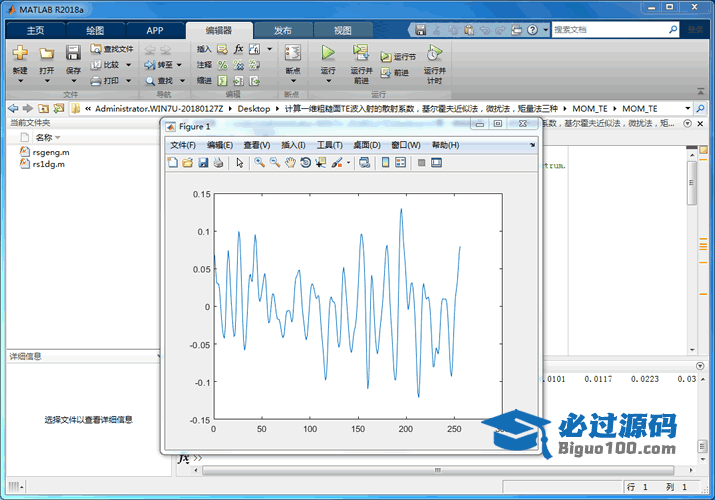This screenshot has width=715, height=500.
Task: Open the dropdown arrow under New (新建)
Action: (x=20, y=81)
